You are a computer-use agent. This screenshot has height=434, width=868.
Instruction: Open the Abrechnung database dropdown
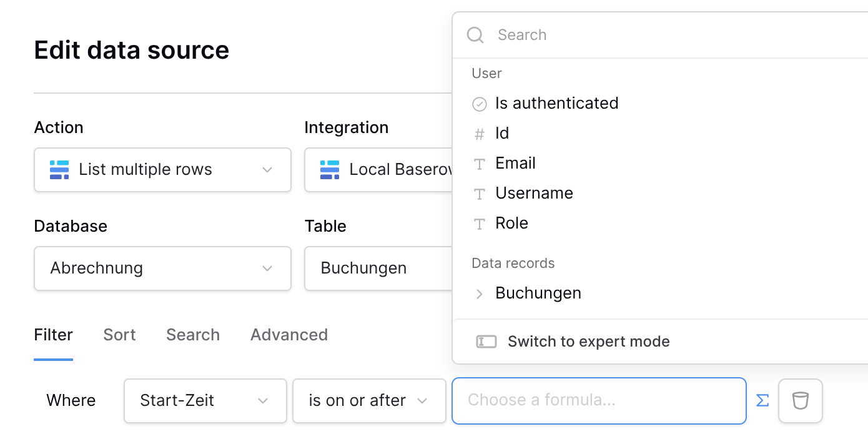click(x=162, y=269)
